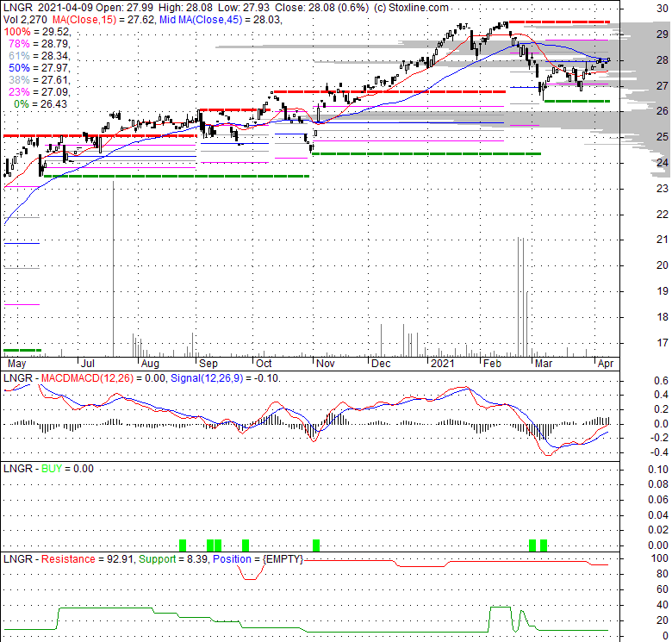The height and width of the screenshot is (642, 672).
Task: Click the Mid MA(Close,45) = 28.03 label
Action: tap(221, 20)
